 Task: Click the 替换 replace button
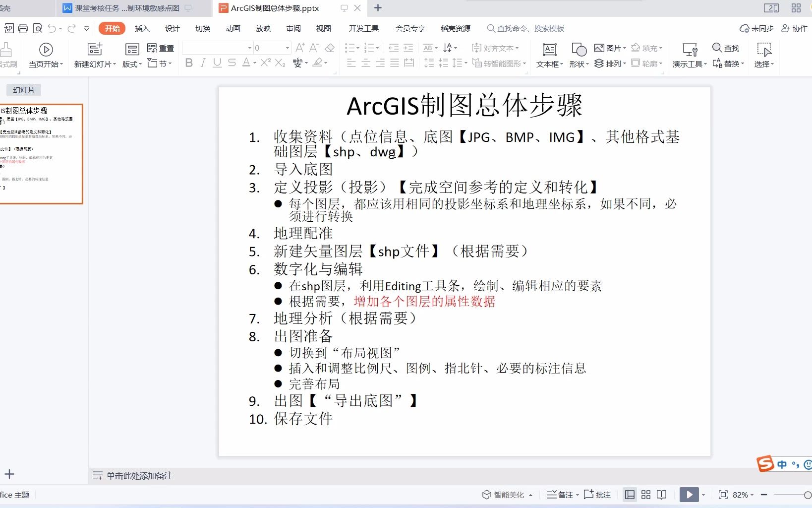click(x=728, y=63)
